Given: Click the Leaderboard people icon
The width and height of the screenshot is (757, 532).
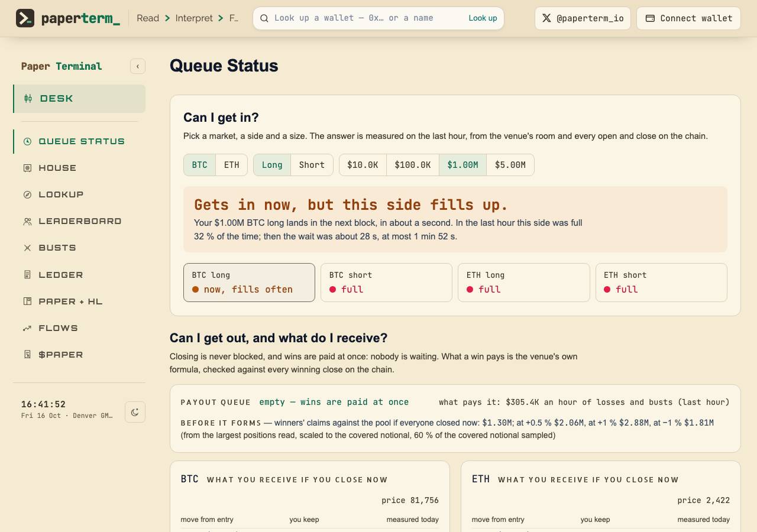Looking at the screenshot, I should [27, 221].
